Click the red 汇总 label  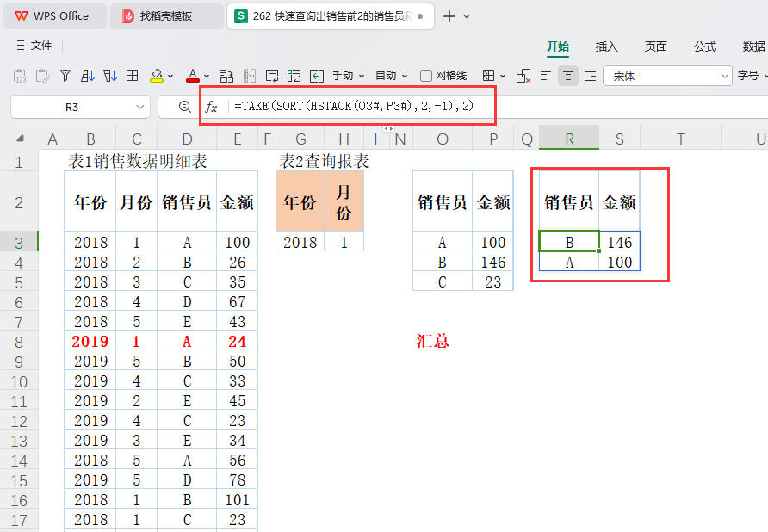(432, 341)
